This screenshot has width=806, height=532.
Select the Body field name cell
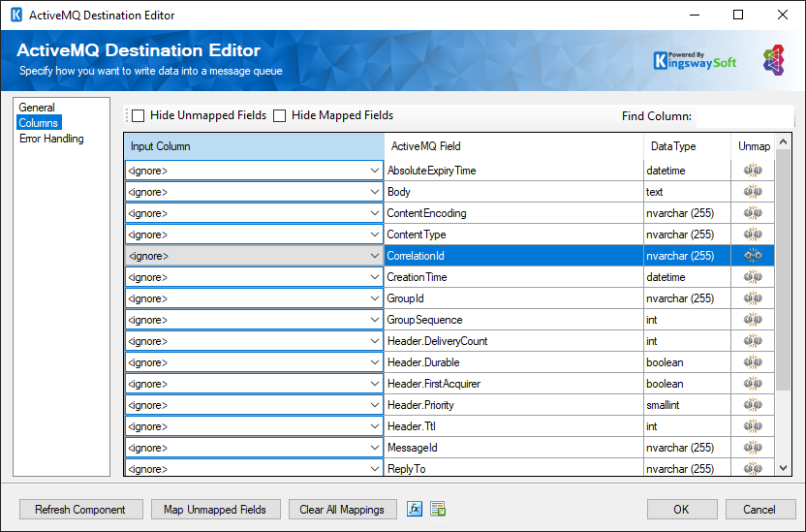coord(513,192)
